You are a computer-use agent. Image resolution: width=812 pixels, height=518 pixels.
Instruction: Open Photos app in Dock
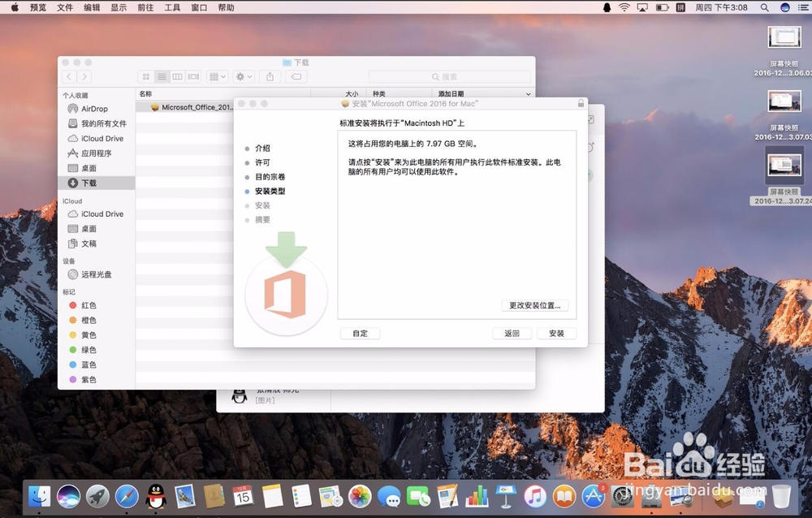click(360, 496)
